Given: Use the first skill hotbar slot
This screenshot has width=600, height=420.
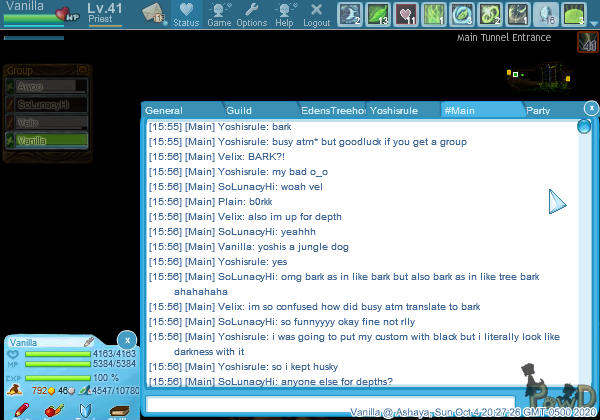Looking at the screenshot, I should [377, 14].
